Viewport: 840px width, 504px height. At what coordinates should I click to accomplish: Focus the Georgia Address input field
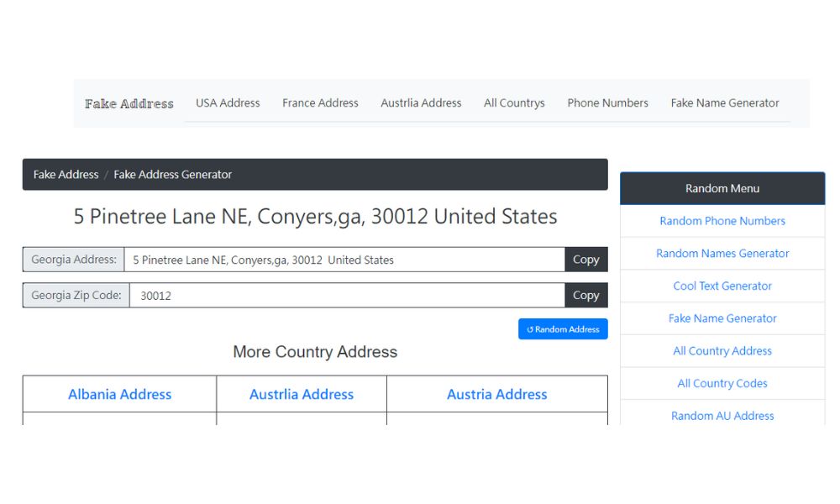pyautogui.click(x=344, y=260)
